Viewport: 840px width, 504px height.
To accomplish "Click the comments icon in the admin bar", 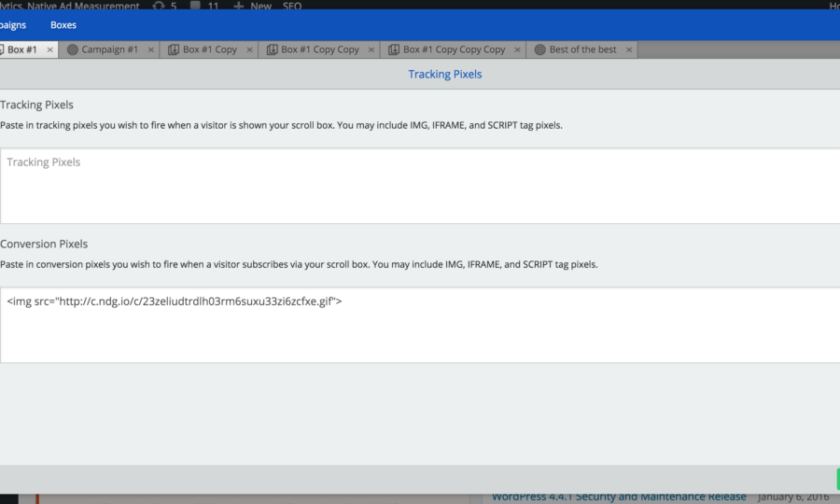I will [x=194, y=6].
